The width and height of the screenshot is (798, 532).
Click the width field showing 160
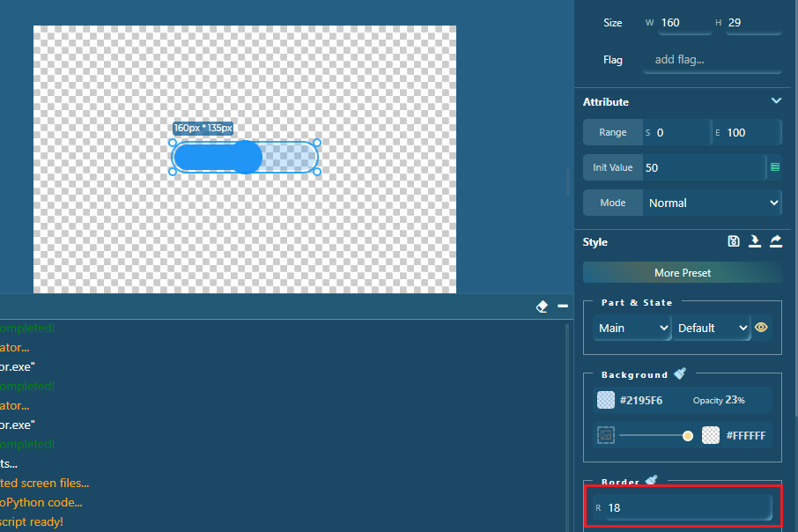pos(684,23)
